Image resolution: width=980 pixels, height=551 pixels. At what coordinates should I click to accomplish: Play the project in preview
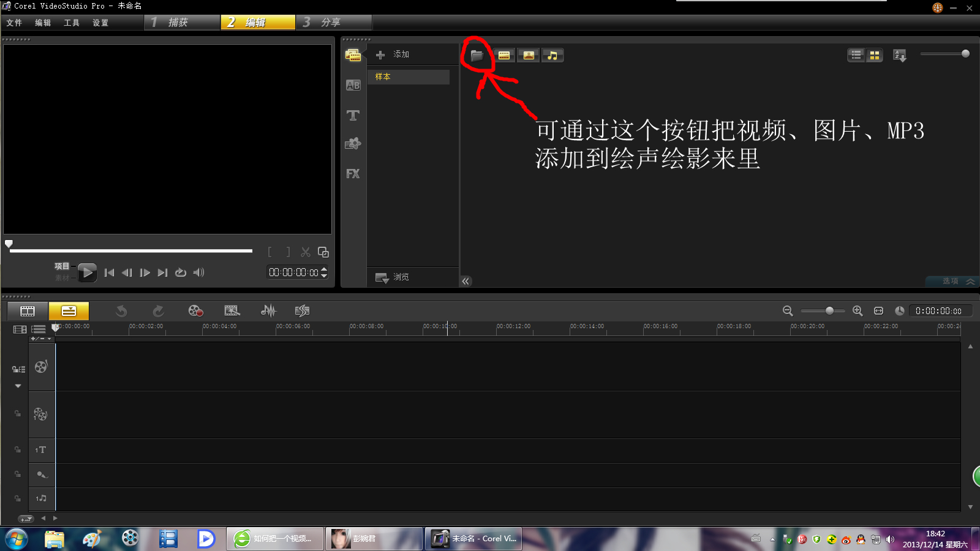pyautogui.click(x=87, y=272)
